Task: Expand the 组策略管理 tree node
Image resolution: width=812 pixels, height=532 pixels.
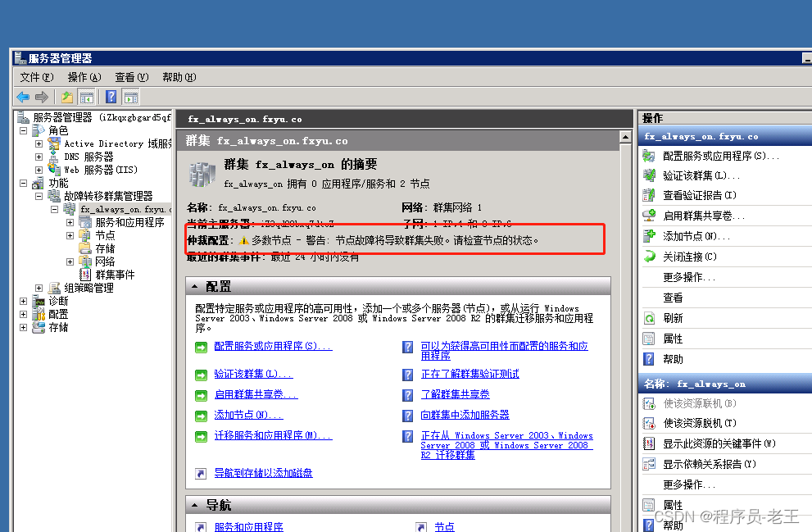Action: [x=39, y=288]
